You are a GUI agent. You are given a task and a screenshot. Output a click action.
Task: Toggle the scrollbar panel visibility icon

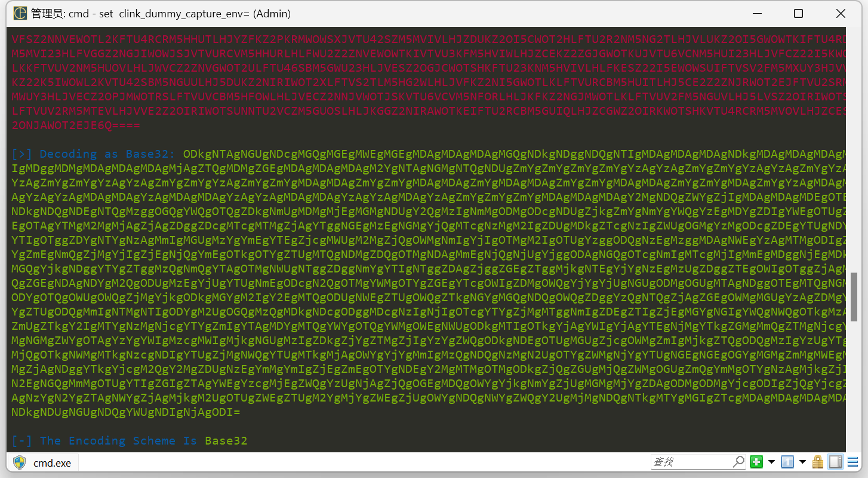click(x=836, y=462)
